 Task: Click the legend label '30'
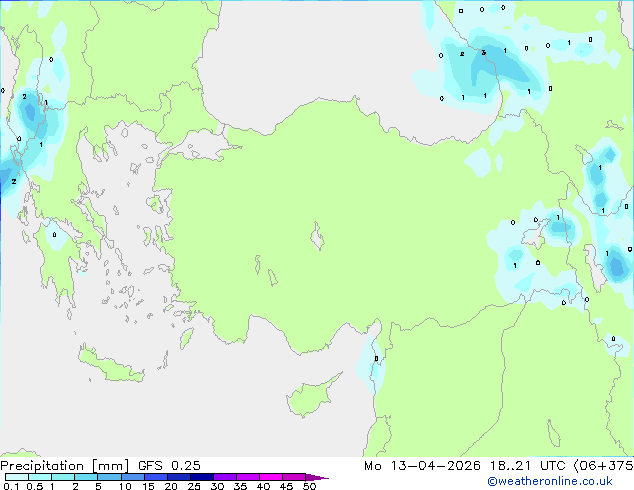click(x=217, y=486)
